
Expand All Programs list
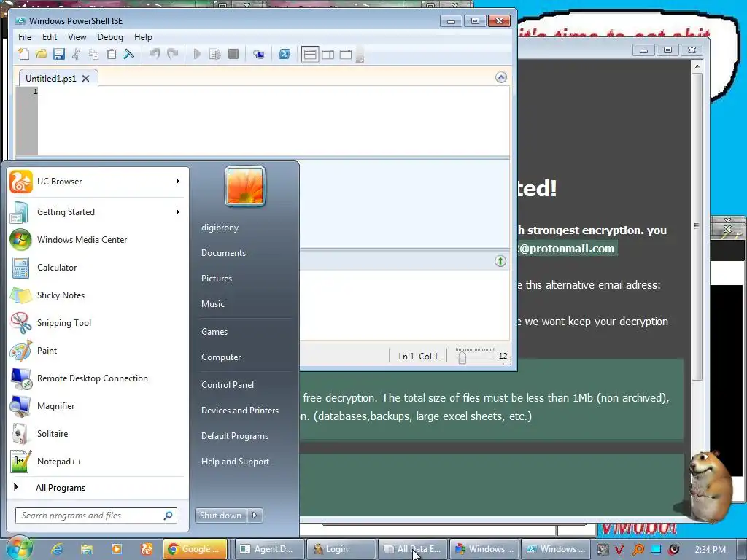(x=96, y=488)
